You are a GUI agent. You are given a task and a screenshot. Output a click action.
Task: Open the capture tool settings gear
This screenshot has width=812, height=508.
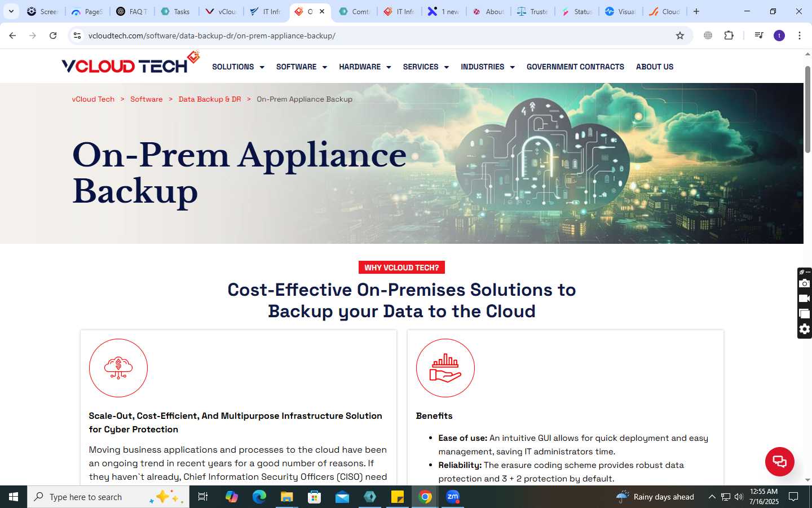(805, 329)
